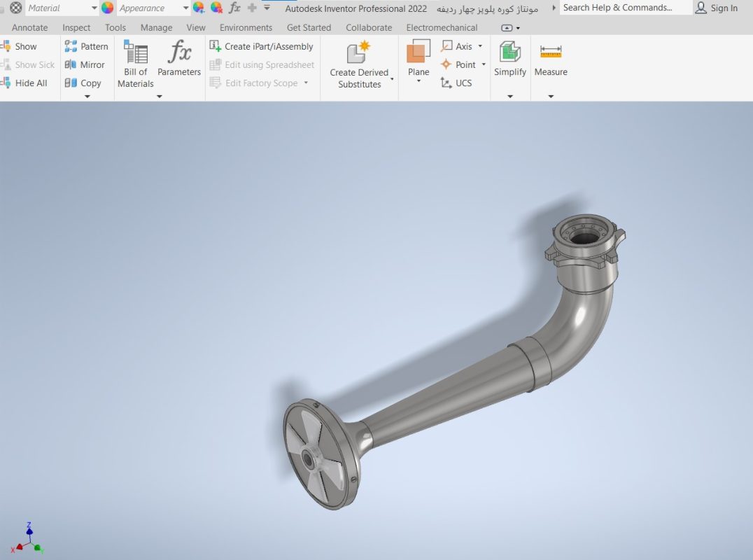The image size is (753, 560).
Task: Click the Simplify tool icon
Action: coord(510,52)
